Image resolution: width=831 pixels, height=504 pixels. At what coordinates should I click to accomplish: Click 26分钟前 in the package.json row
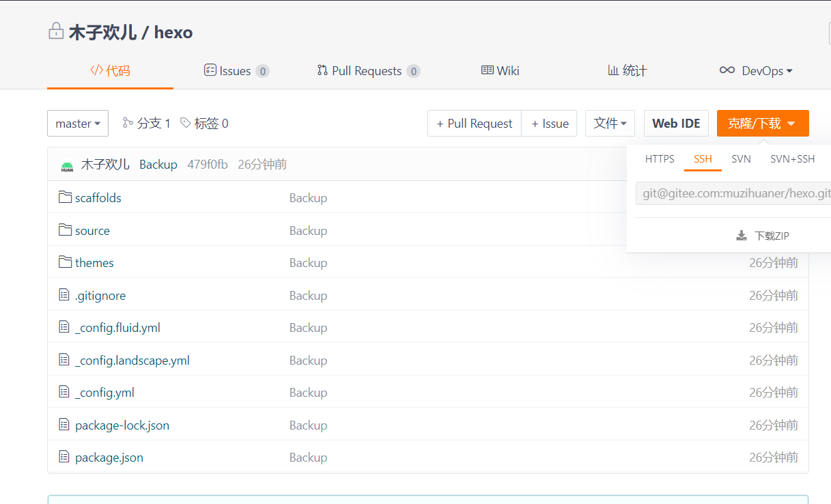pyautogui.click(x=774, y=458)
